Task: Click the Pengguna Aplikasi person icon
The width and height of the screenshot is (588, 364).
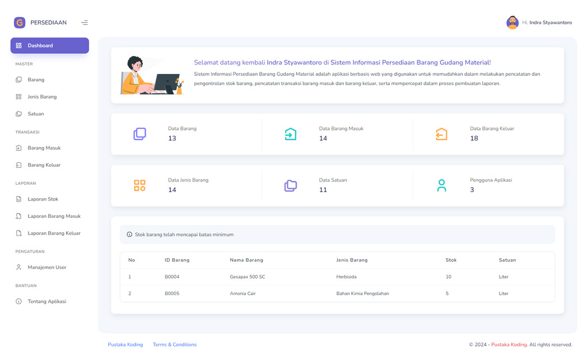Action: pos(442,185)
